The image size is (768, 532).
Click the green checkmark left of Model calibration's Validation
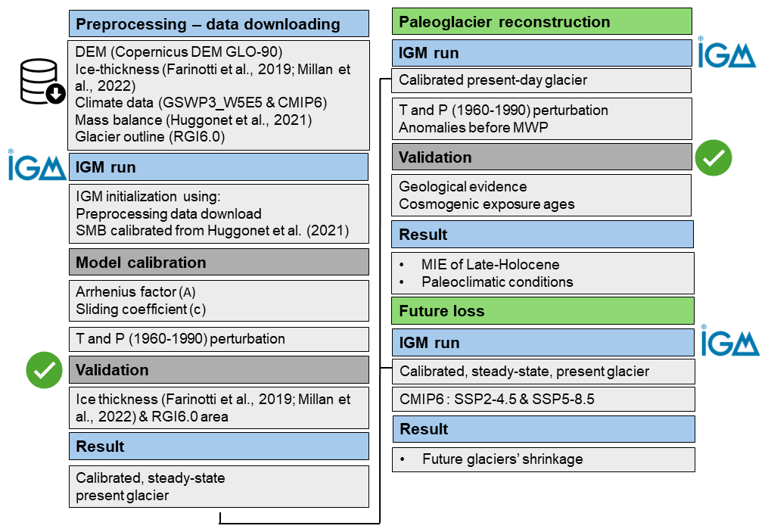[45, 369]
